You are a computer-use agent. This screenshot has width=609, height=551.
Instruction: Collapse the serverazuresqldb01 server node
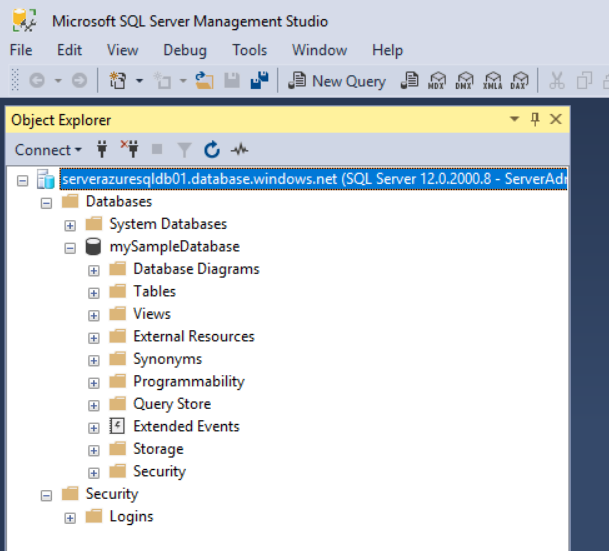click(23, 181)
